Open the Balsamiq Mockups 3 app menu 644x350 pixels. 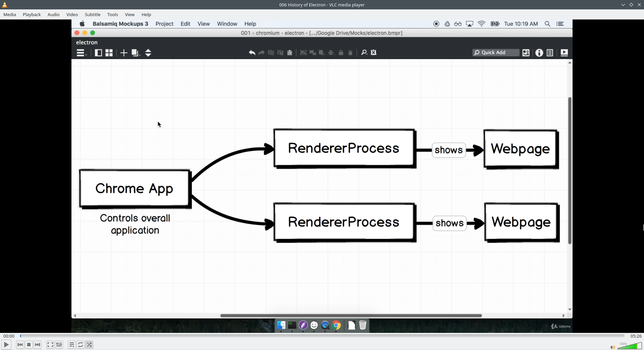click(x=120, y=24)
